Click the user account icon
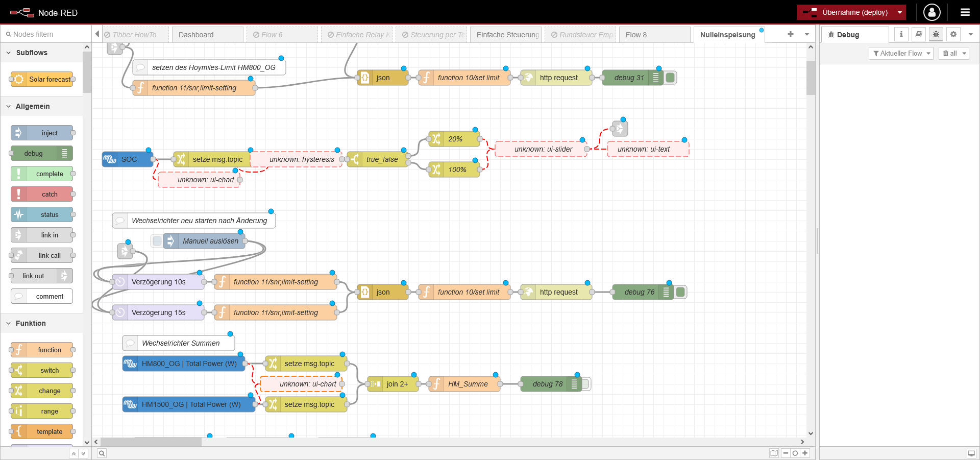The height and width of the screenshot is (460, 980). coord(932,12)
